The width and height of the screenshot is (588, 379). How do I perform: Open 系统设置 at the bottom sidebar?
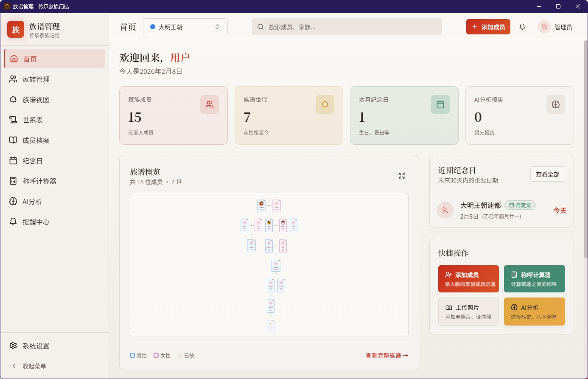point(36,346)
